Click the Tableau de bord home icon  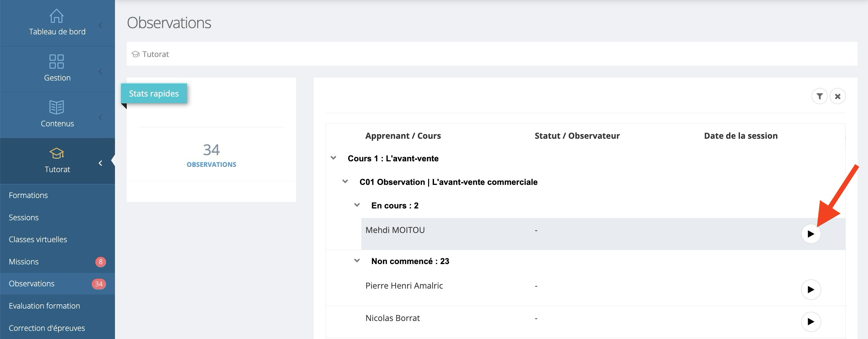point(56,16)
